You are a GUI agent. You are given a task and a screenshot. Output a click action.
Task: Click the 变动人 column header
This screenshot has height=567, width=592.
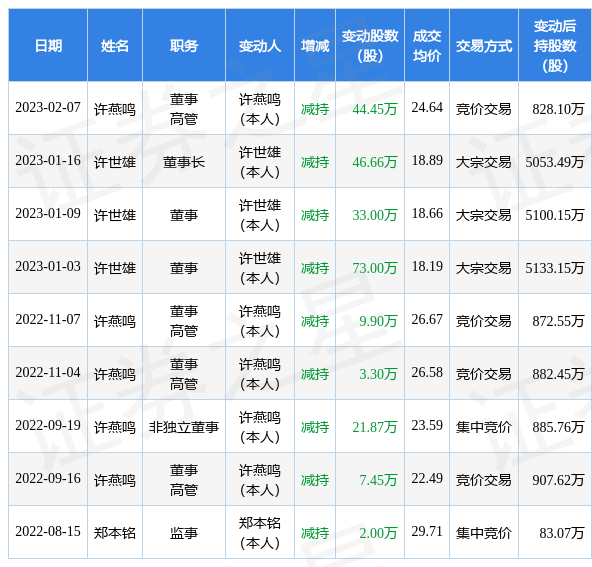coord(260,46)
